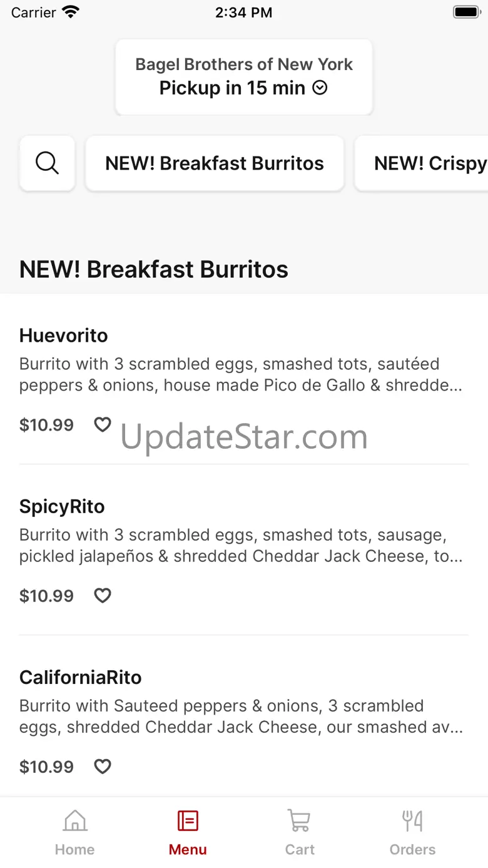488x868 pixels.
Task: Open the Orders fork-and-knife icon
Action: (x=412, y=820)
